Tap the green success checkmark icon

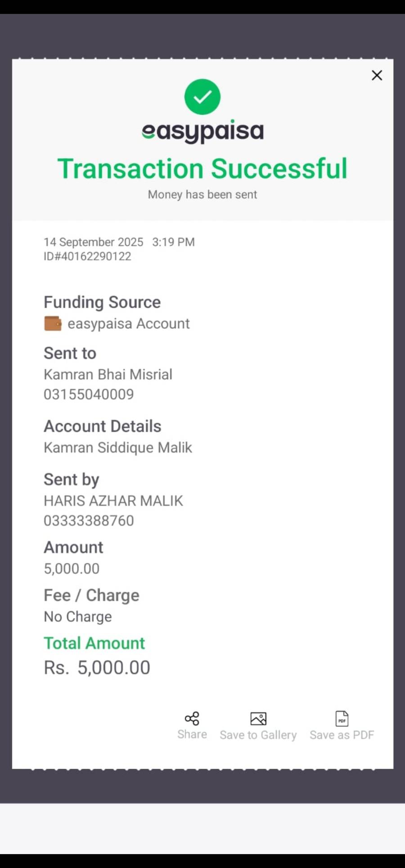click(x=202, y=97)
